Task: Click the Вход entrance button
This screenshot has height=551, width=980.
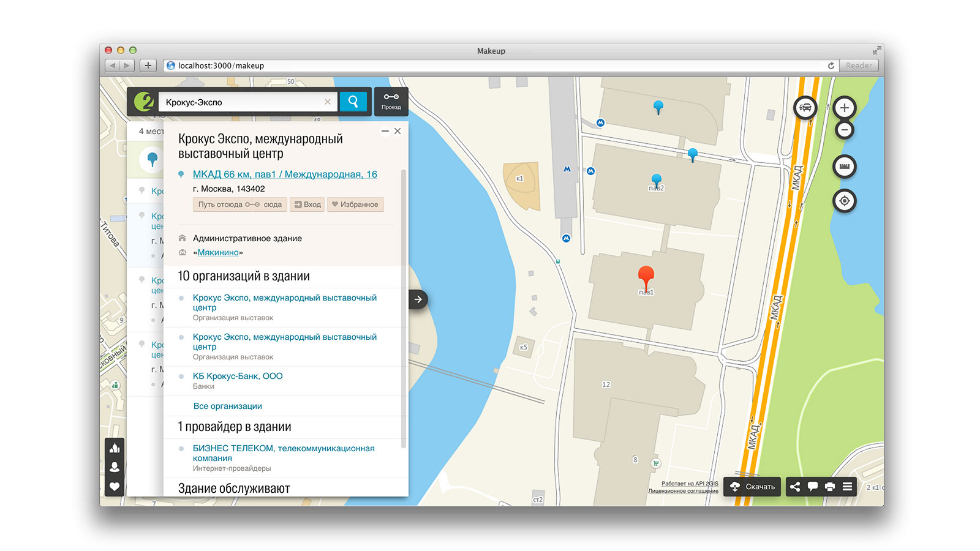Action: coord(307,204)
